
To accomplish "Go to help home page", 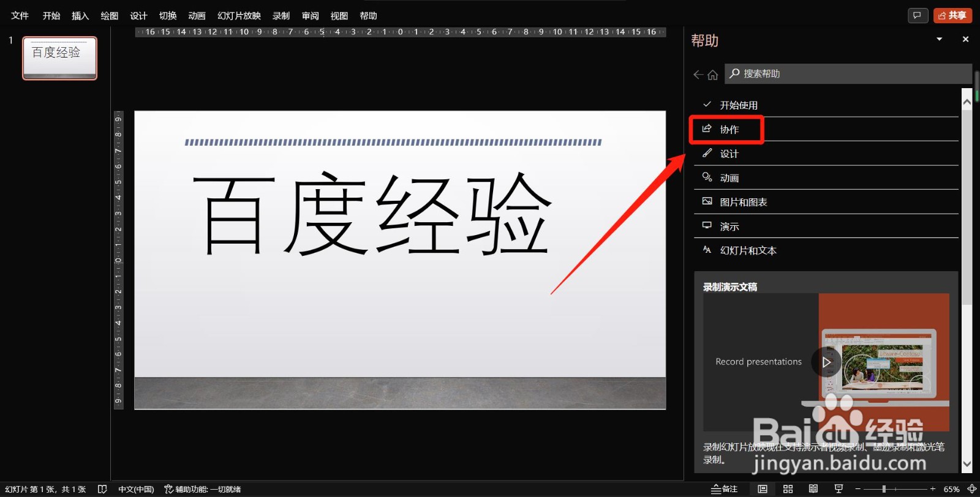I will click(712, 75).
